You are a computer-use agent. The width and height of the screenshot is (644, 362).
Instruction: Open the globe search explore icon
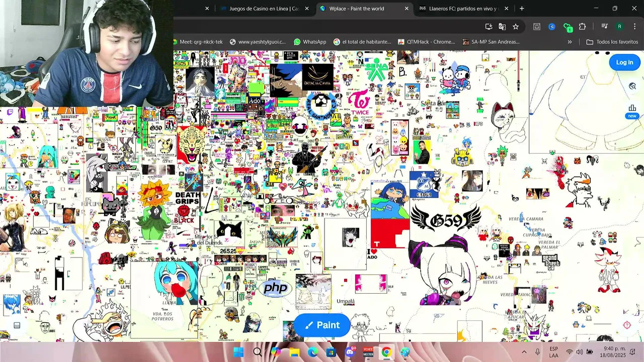coord(632,86)
